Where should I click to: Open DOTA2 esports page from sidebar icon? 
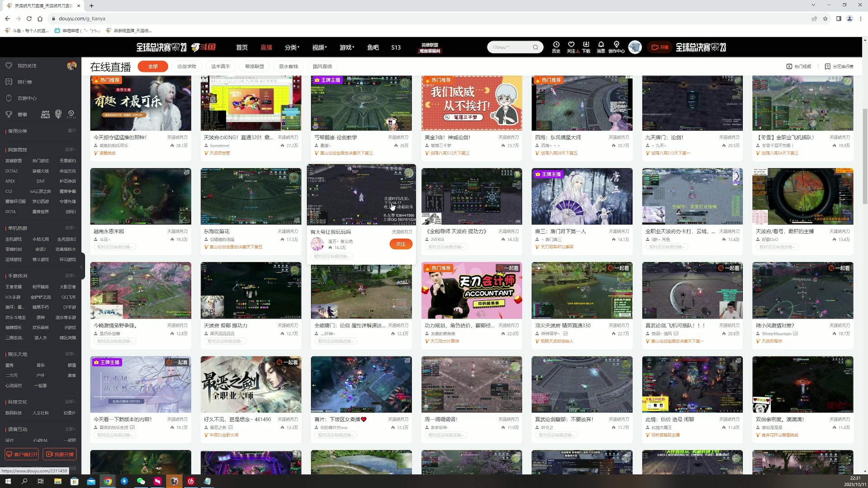coord(71,114)
